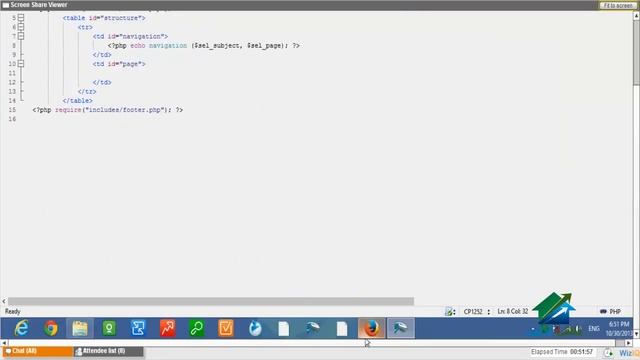Image resolution: width=640 pixels, height=360 pixels.
Task: Click the ENG language indicator in system tray
Action: [x=594, y=329]
